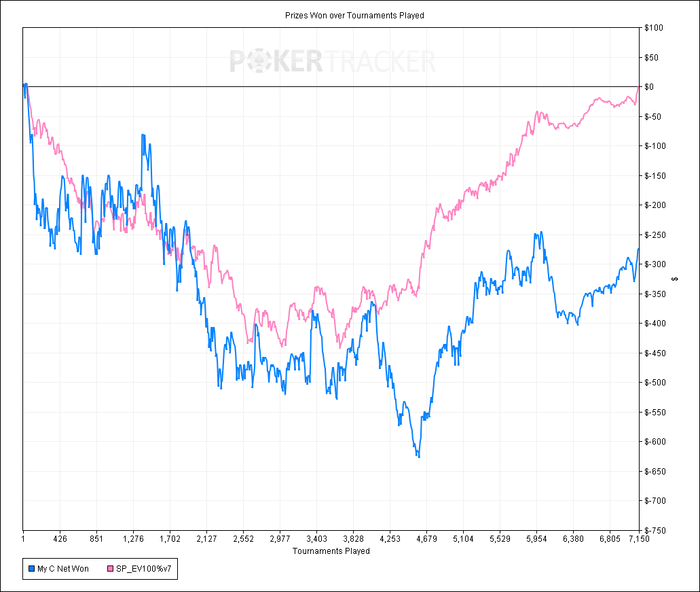
Task: Click the '$-250' y-axis value
Action: coord(655,235)
